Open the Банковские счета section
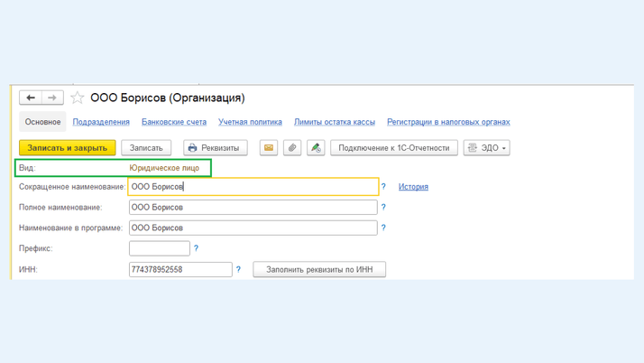644x363 pixels. (174, 122)
